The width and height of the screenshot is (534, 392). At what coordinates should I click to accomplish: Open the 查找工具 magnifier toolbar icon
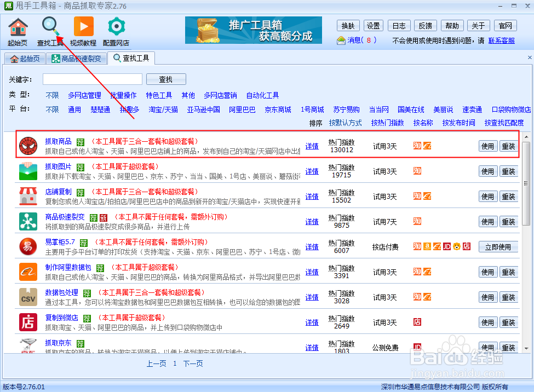pyautogui.click(x=50, y=32)
